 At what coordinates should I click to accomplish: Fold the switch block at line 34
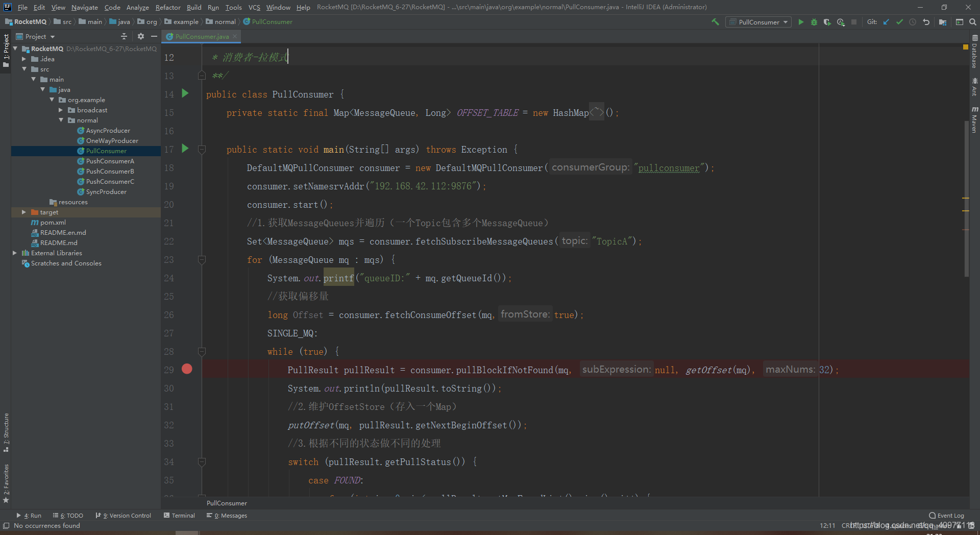(202, 462)
